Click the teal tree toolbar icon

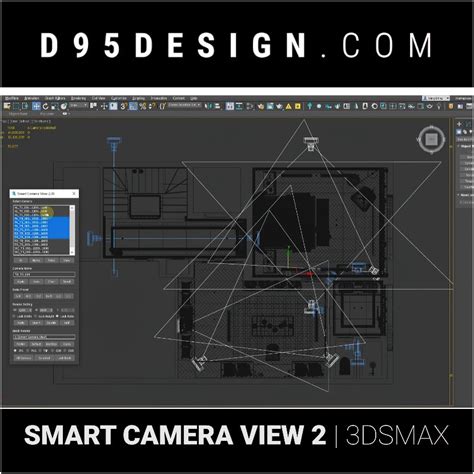click(310, 106)
